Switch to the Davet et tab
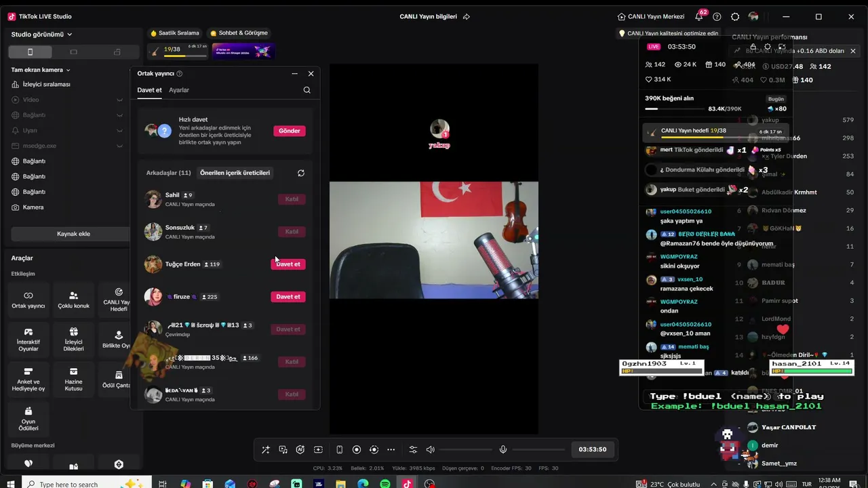The image size is (868, 488). click(149, 90)
